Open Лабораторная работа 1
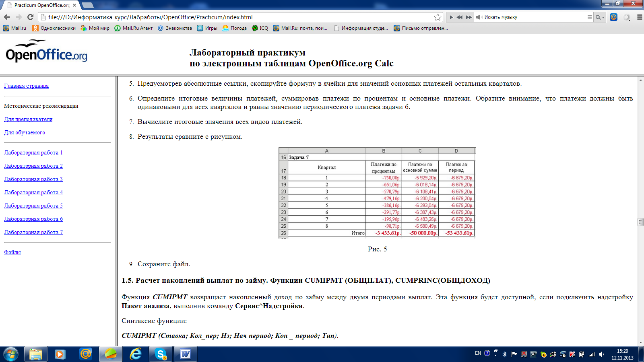This screenshot has height=362, width=644. pos(33,152)
